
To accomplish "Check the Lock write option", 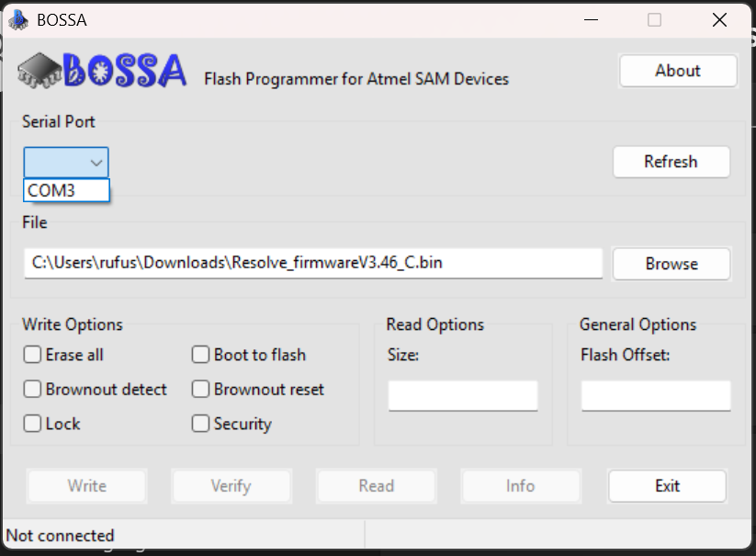I will pos(32,424).
